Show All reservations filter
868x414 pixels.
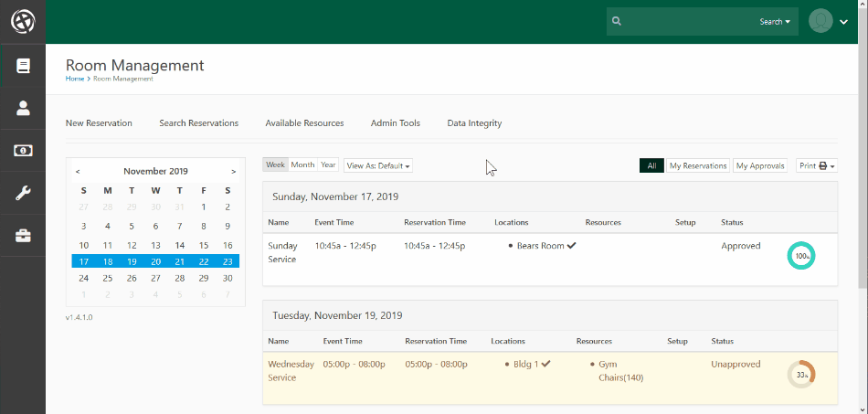coord(651,165)
